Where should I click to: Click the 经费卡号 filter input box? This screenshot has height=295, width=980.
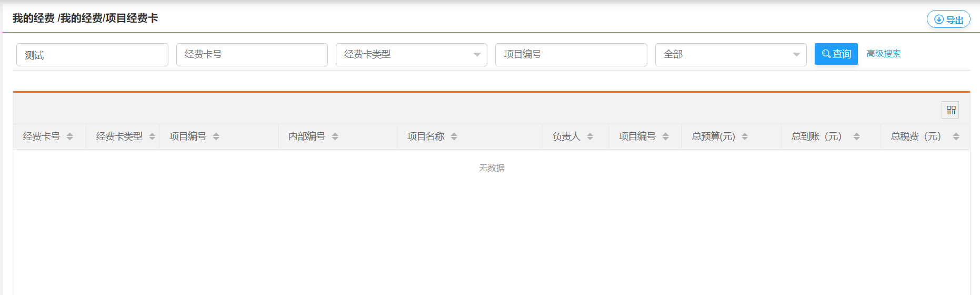point(252,55)
